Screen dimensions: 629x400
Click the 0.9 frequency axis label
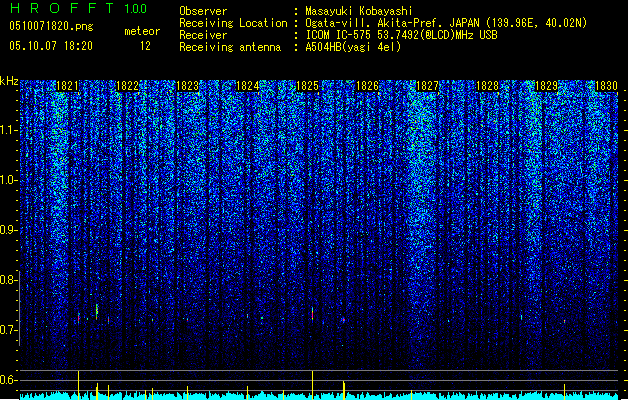tap(8, 230)
